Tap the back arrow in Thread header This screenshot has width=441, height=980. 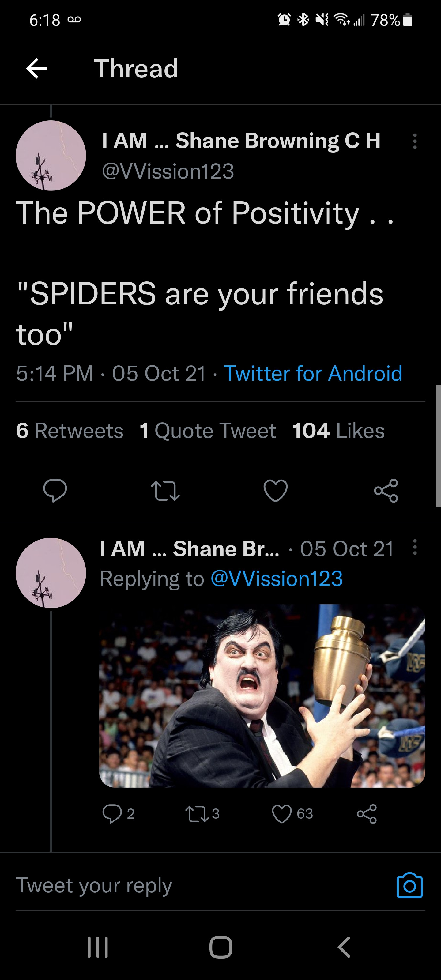click(36, 69)
